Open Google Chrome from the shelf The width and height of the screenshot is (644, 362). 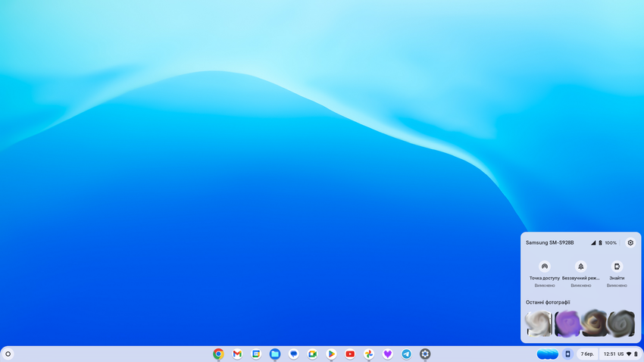(x=218, y=354)
